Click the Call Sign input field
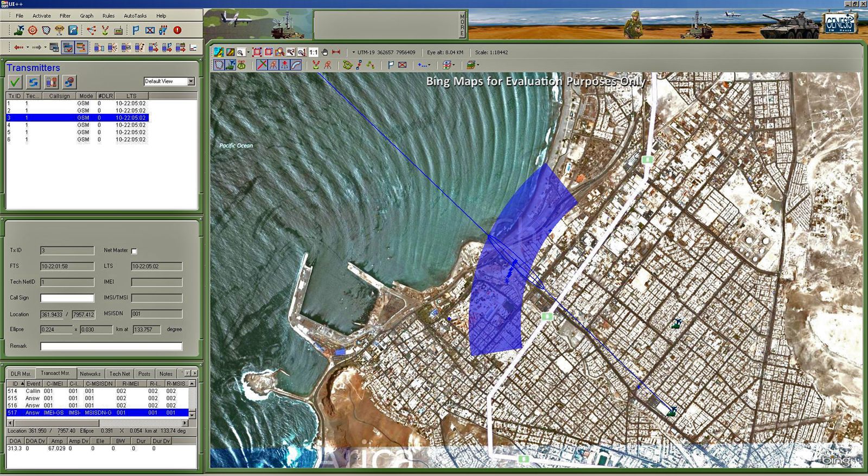Screen dimensions: 868x476 click(67, 298)
